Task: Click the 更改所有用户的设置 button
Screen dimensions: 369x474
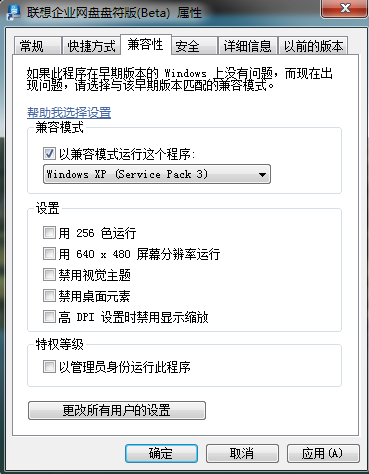Action: 117,410
